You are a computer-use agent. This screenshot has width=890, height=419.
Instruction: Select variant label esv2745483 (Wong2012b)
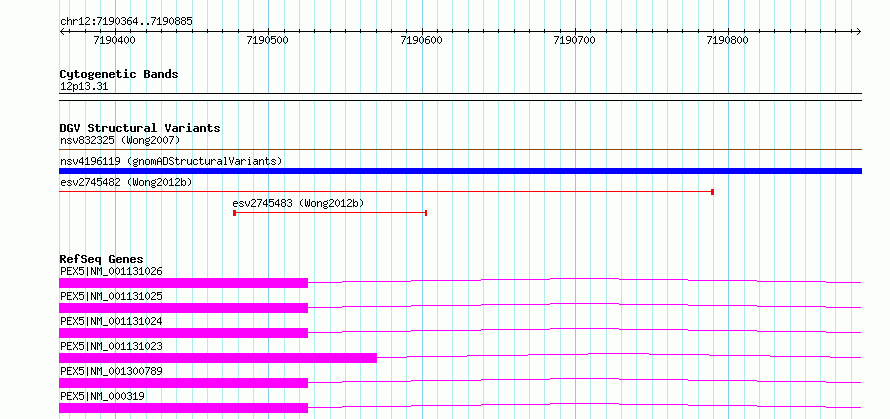[x=299, y=203]
